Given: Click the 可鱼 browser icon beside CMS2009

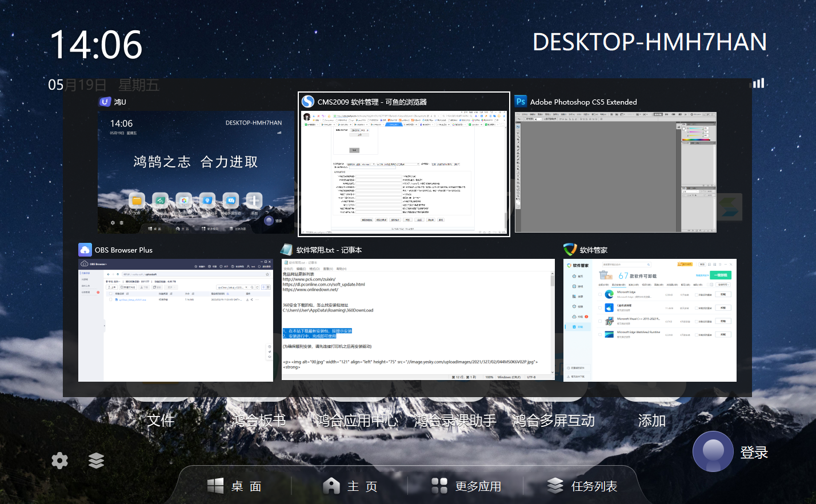Looking at the screenshot, I should coord(308,102).
